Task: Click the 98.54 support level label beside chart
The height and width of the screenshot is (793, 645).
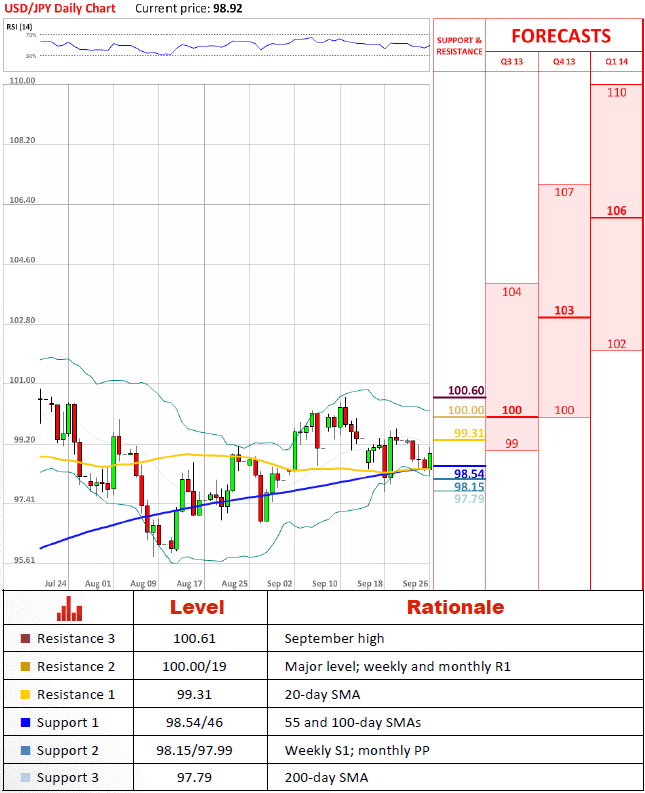Action: pos(469,474)
